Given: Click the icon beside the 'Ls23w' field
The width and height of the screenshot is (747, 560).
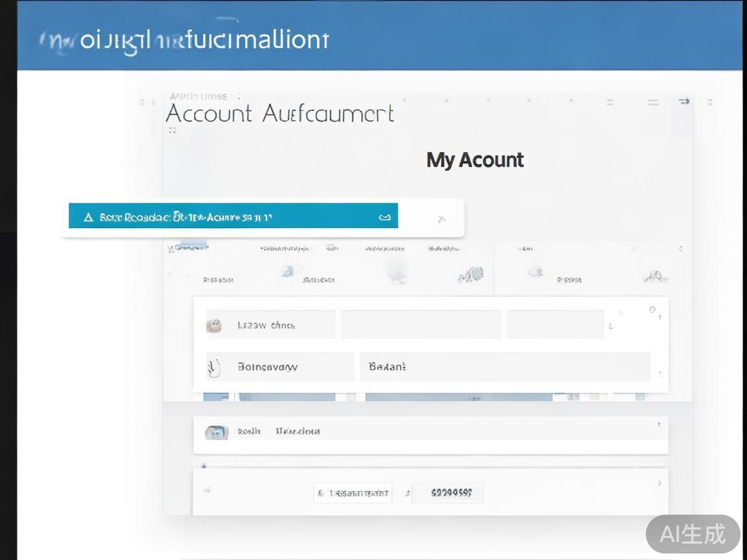Looking at the screenshot, I should 214,325.
